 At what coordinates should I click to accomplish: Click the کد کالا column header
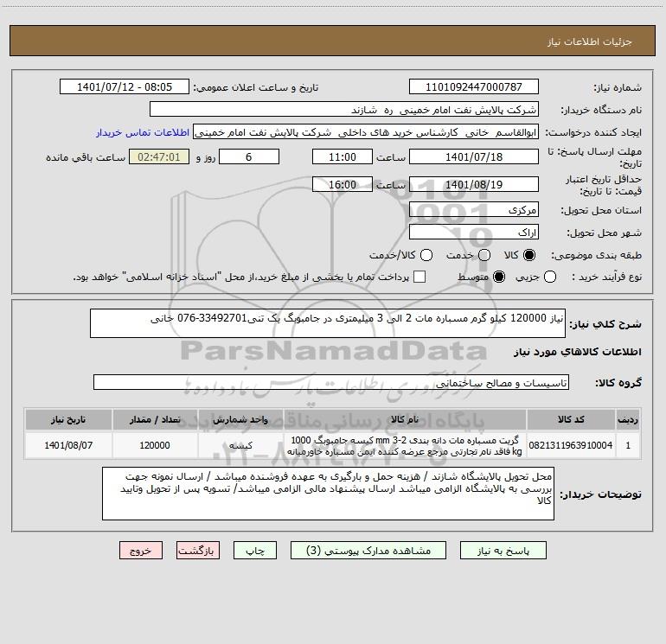(571, 419)
